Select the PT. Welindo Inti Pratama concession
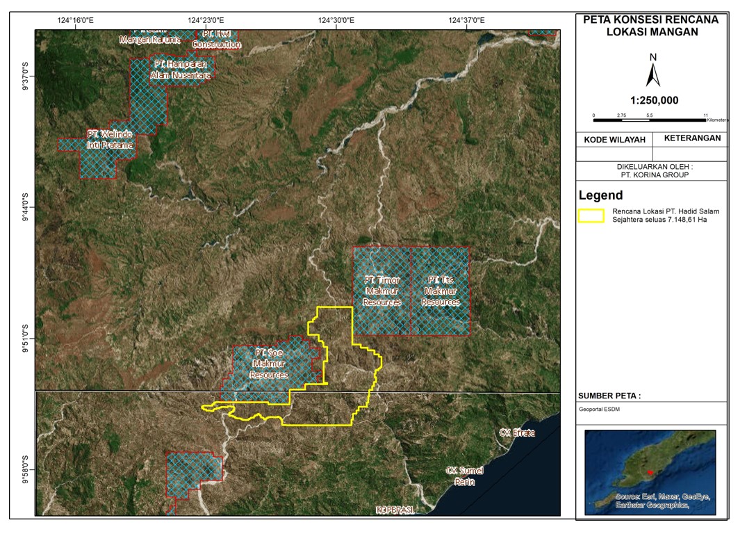 (109, 140)
